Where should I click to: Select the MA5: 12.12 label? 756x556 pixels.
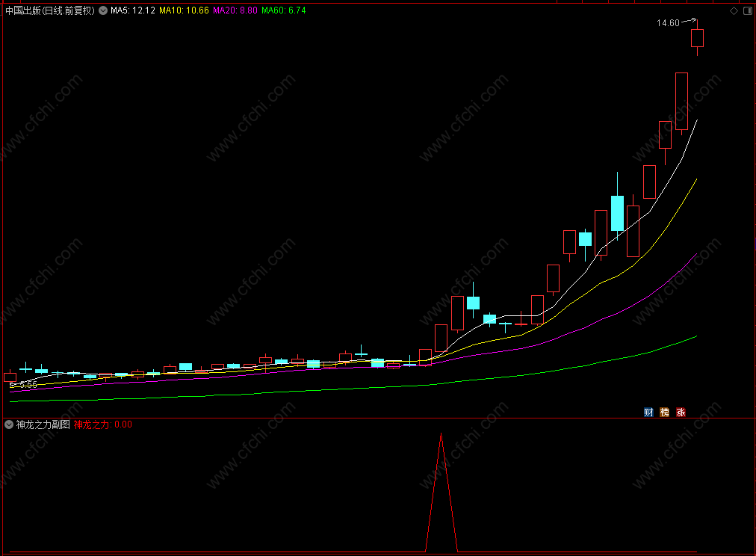coord(133,10)
